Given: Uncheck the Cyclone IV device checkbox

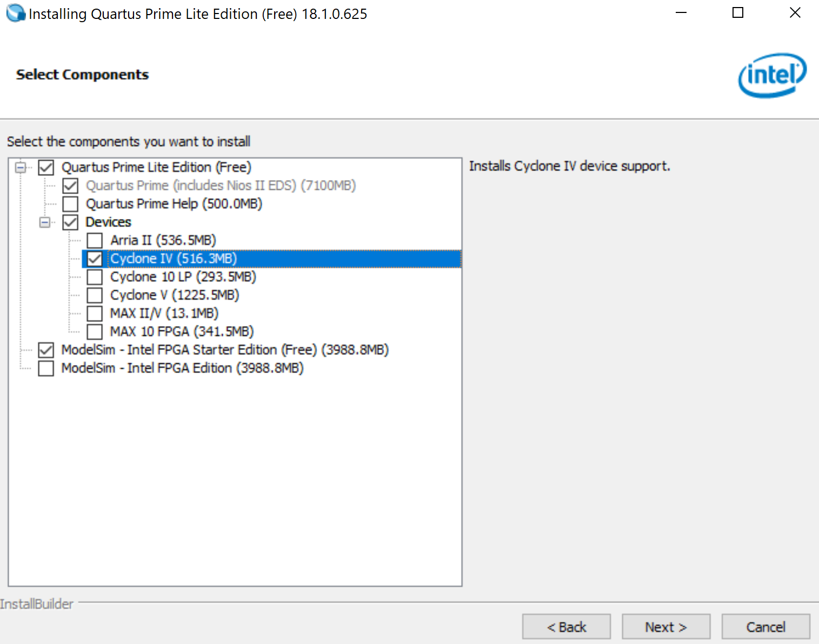Looking at the screenshot, I should click(x=95, y=258).
